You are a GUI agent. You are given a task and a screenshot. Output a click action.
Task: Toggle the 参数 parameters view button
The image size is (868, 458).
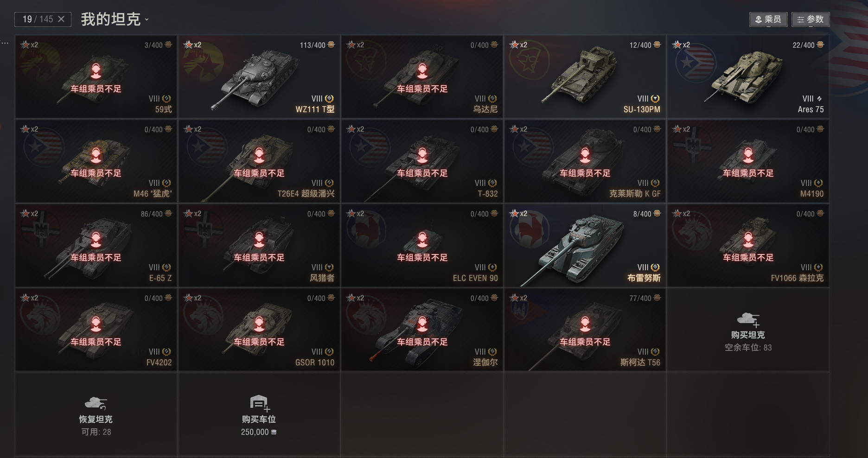pyautogui.click(x=811, y=19)
